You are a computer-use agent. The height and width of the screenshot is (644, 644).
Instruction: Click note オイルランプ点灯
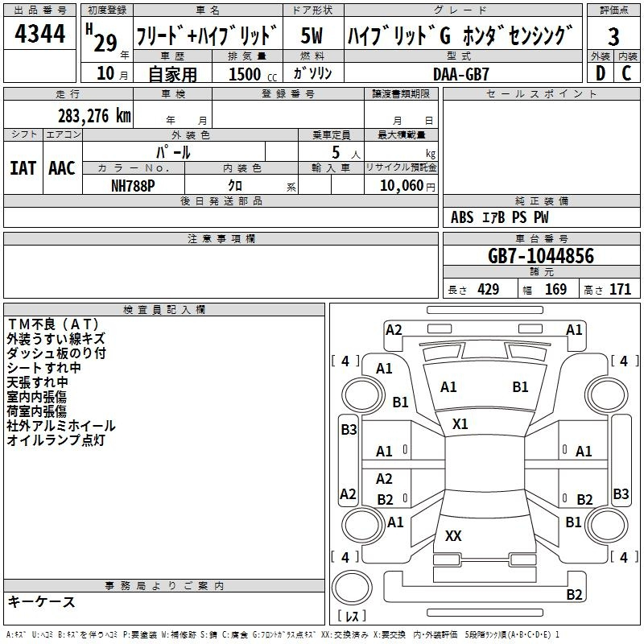click(x=56, y=440)
